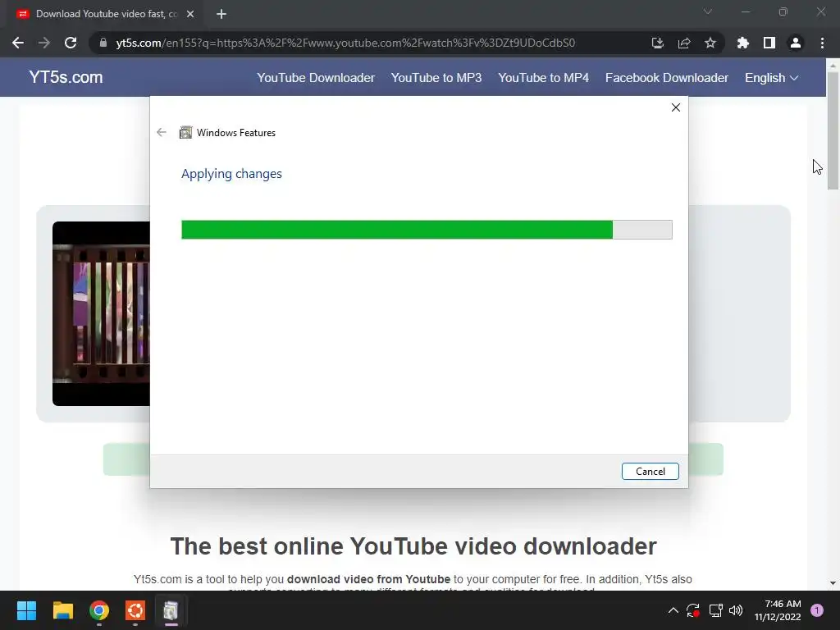Click the Windows Features taskbar icon
Image resolution: width=840 pixels, height=630 pixels.
click(171, 610)
